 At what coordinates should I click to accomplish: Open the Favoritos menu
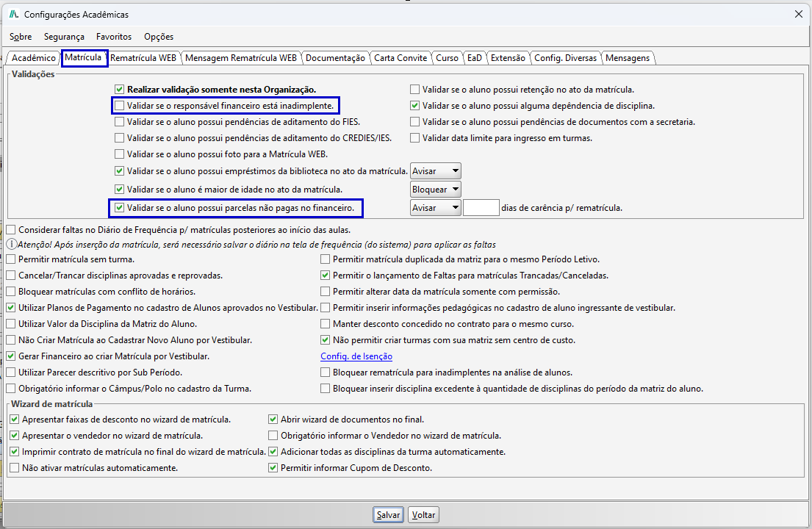[x=114, y=37]
